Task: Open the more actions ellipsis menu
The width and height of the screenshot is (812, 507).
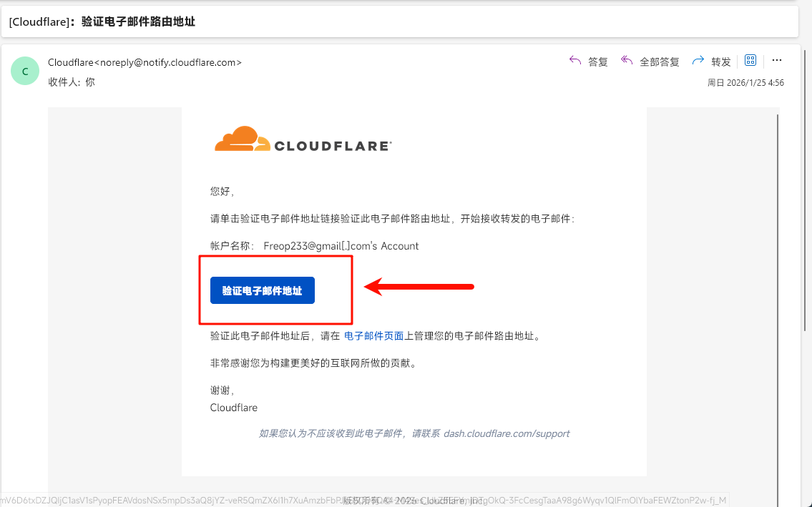Action: tap(777, 61)
